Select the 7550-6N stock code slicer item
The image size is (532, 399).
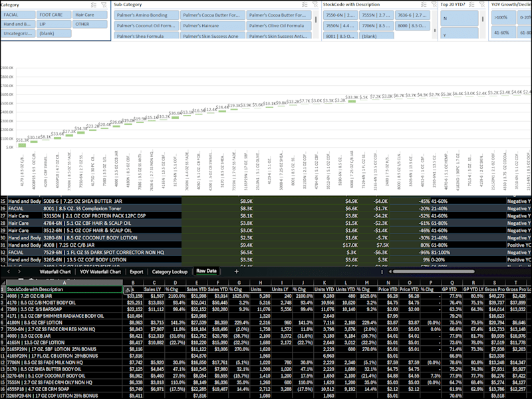pyautogui.click(x=340, y=15)
